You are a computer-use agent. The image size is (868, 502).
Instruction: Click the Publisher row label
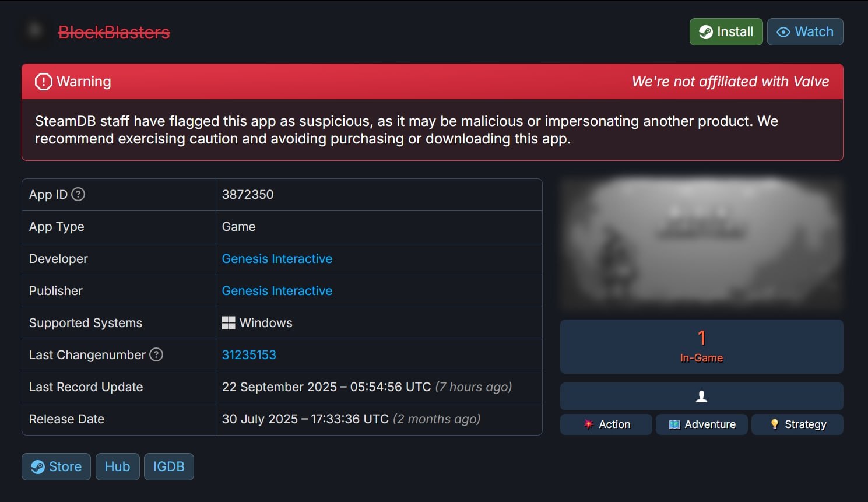tap(56, 291)
